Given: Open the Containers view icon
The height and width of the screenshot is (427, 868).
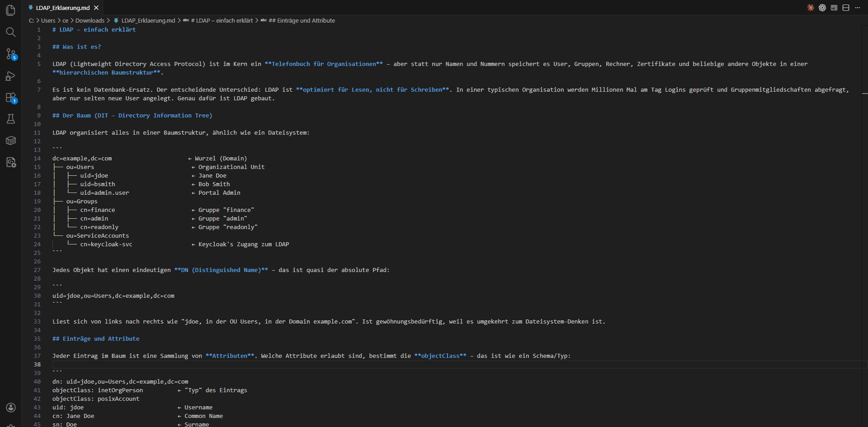Looking at the screenshot, I should [11, 141].
